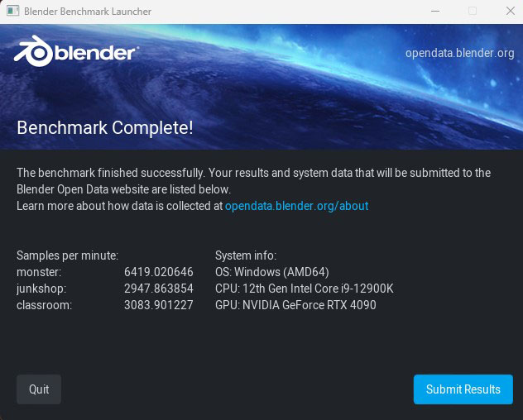Click the Blender Benchmark Launcher window title
The height and width of the screenshot is (420, 523).
tap(88, 12)
